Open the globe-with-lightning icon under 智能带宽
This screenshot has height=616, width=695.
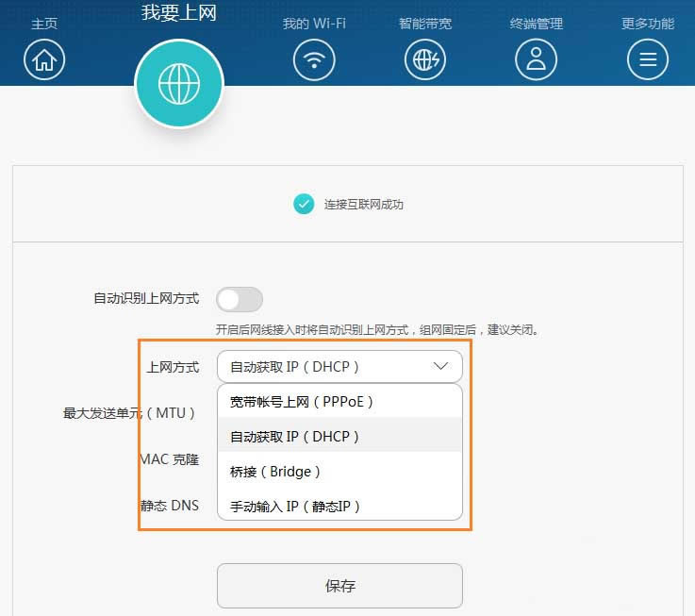[x=425, y=59]
